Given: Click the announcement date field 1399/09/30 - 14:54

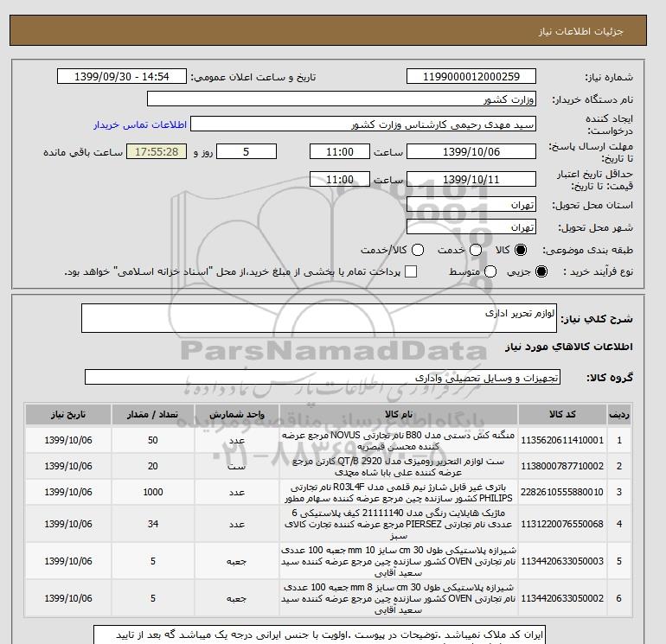Looking at the screenshot, I should pyautogui.click(x=121, y=77).
